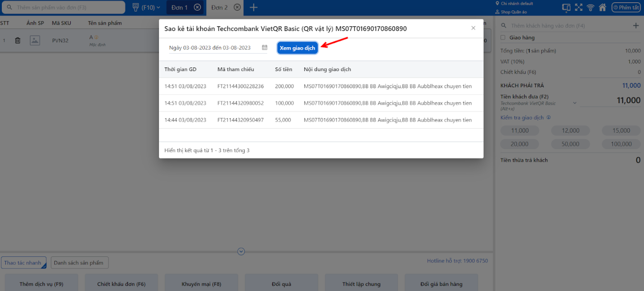Select reference FT21144320950497 cell

pyautogui.click(x=240, y=120)
